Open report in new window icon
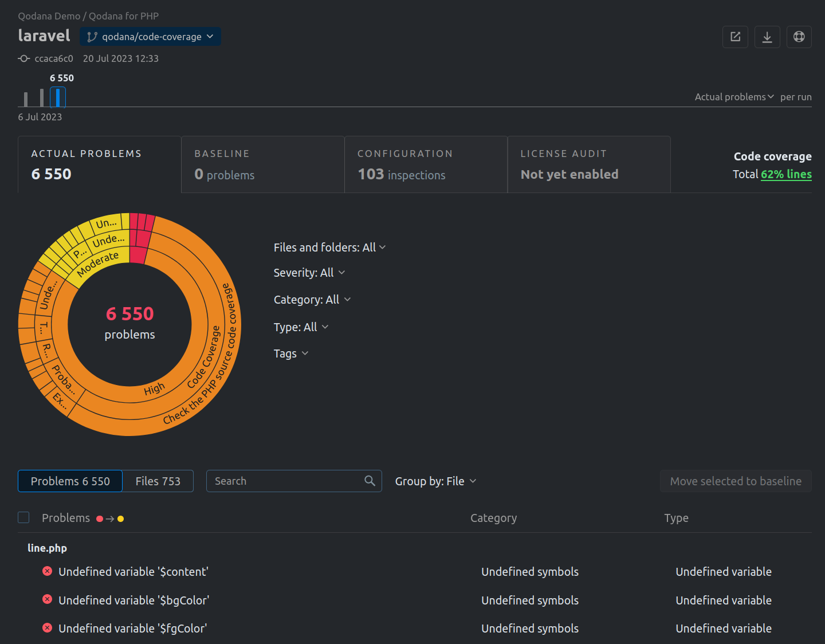This screenshot has height=644, width=825. 735,37
